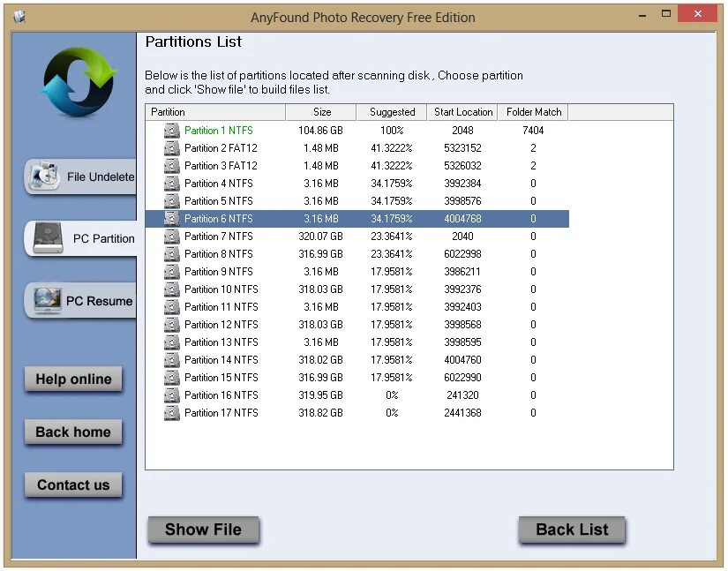The image size is (728, 571).
Task: Select the Partition 5 NTFS name
Action: (219, 201)
